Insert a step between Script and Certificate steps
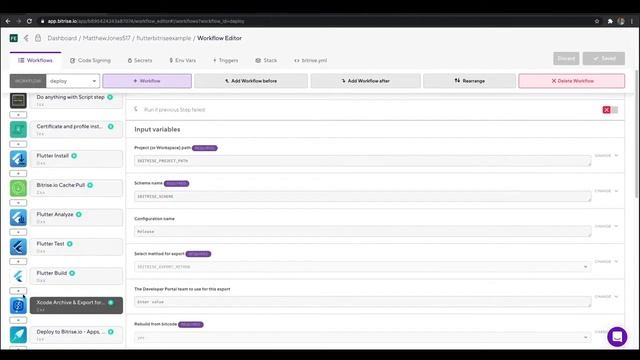Image resolution: width=640 pixels, height=360 pixels. [x=18, y=115]
